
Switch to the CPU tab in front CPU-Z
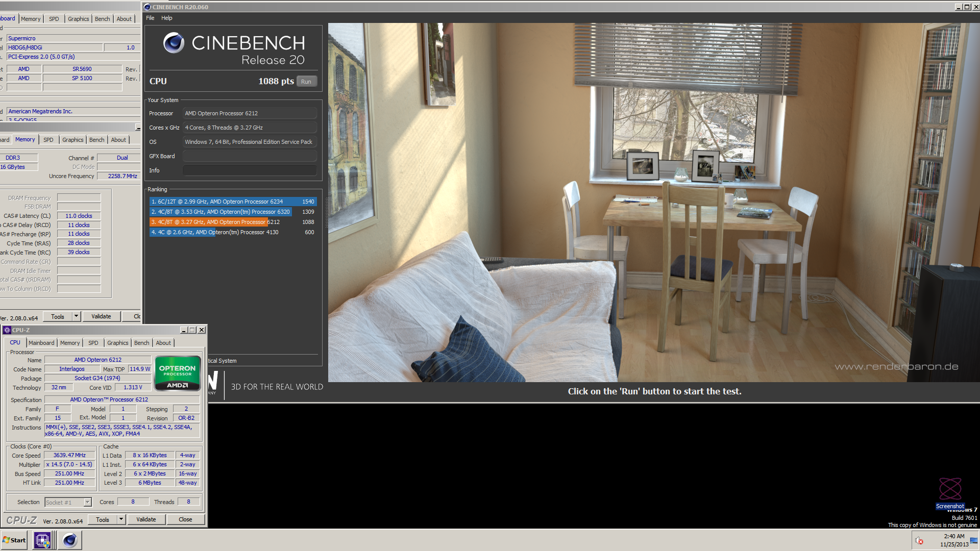pyautogui.click(x=15, y=343)
